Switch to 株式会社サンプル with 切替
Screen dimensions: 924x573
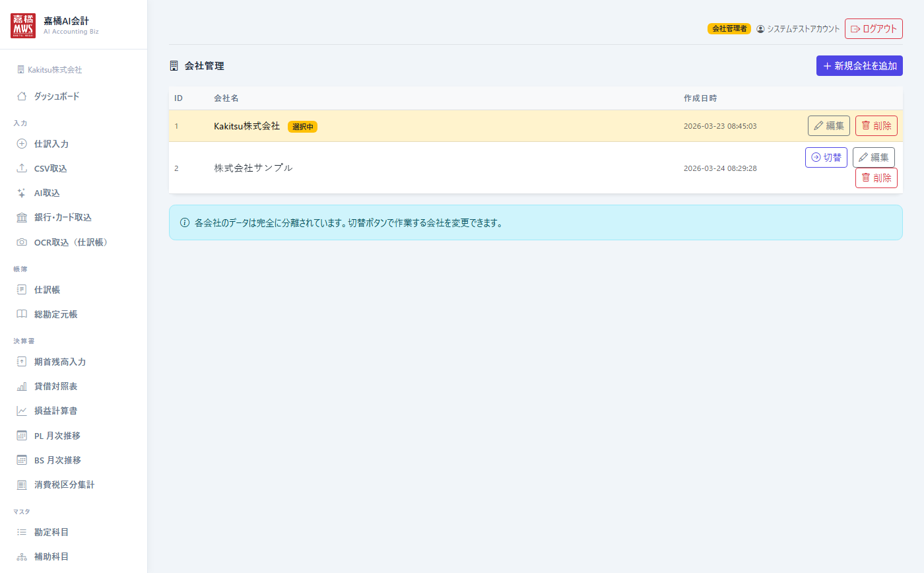coord(826,157)
